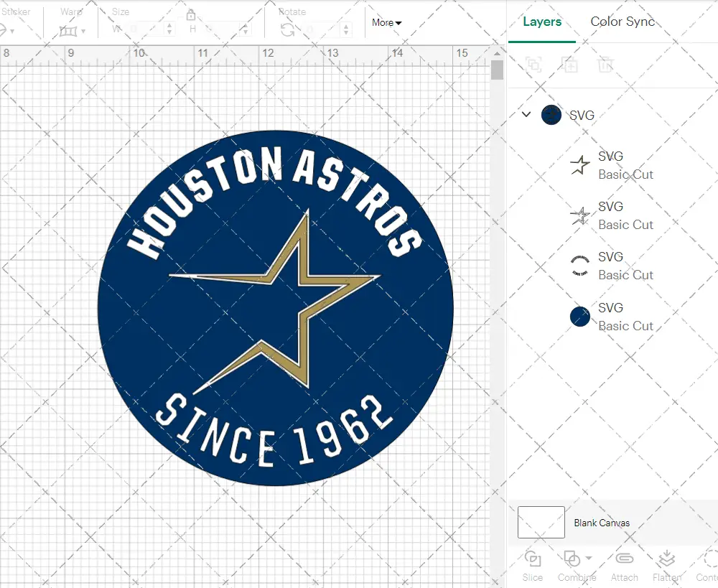Screen dimensions: 718x588
Task: Click the Group icon in Layers toolbar
Action: pyautogui.click(x=533, y=65)
